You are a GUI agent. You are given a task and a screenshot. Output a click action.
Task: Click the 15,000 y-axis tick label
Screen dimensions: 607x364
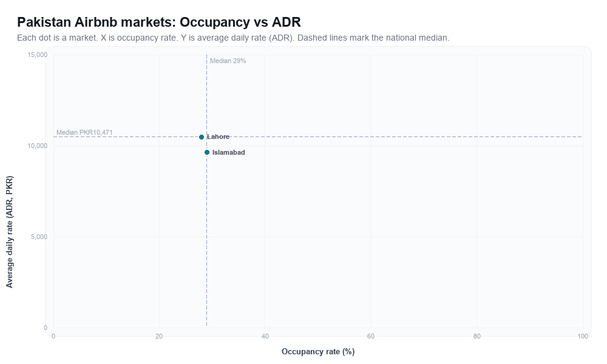point(37,55)
